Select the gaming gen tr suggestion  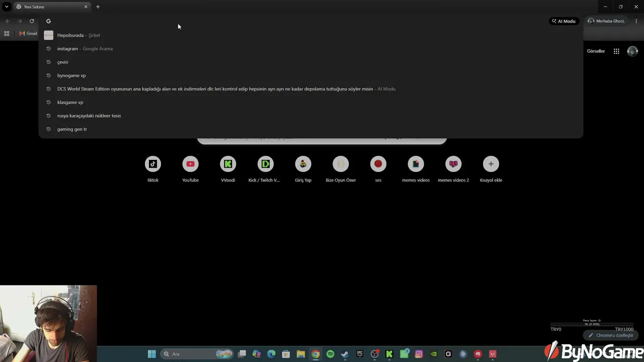[x=311, y=129]
